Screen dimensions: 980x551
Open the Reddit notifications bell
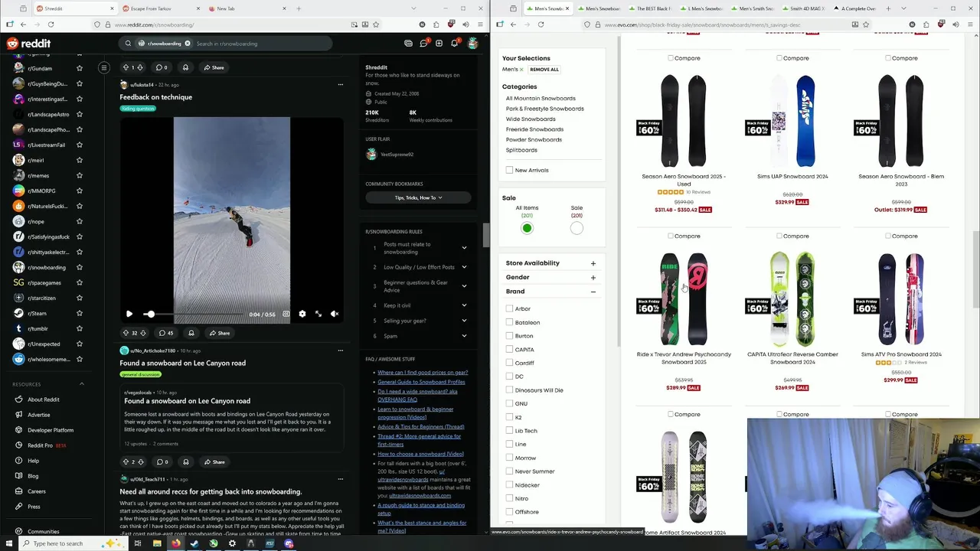(455, 44)
